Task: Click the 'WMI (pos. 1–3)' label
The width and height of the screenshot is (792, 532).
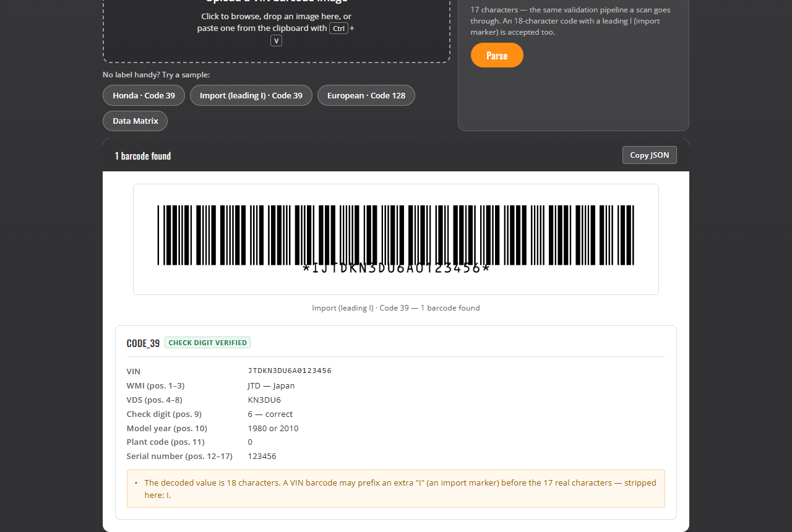Action: click(x=155, y=385)
